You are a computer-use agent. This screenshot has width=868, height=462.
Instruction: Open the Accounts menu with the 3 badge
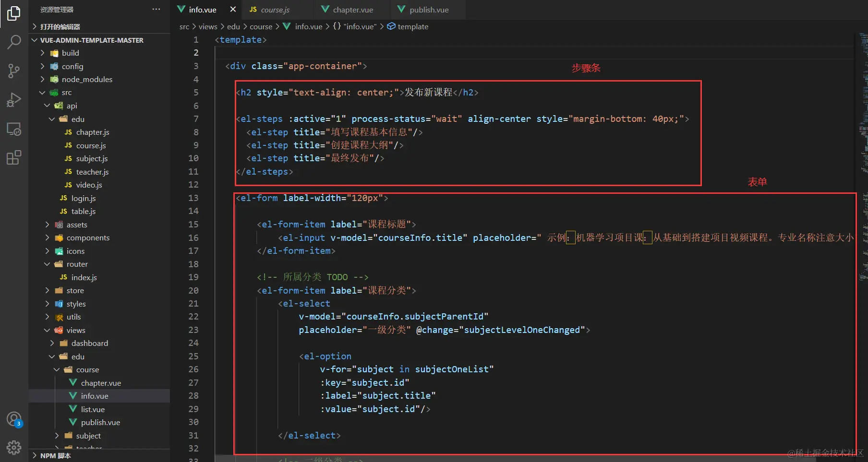(14, 420)
